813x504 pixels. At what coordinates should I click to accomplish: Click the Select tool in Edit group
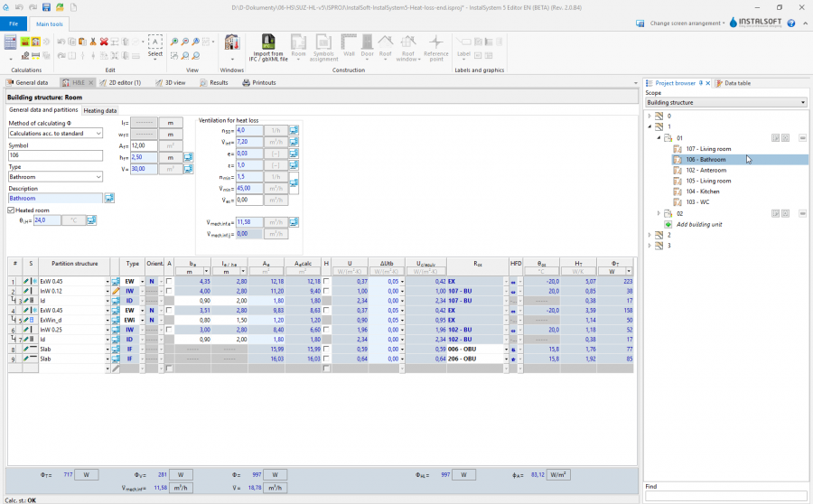click(155, 46)
